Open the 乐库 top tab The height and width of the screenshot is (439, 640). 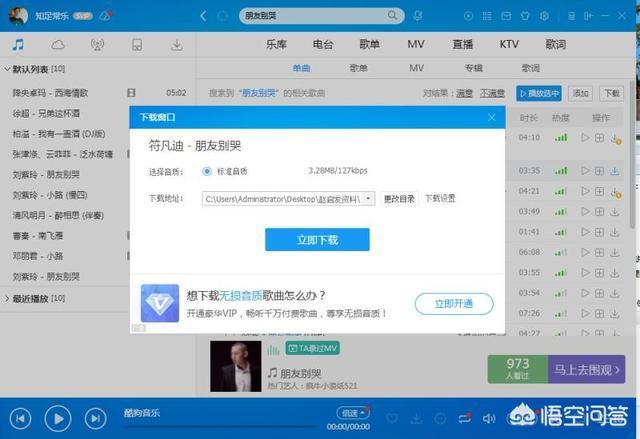[276, 44]
